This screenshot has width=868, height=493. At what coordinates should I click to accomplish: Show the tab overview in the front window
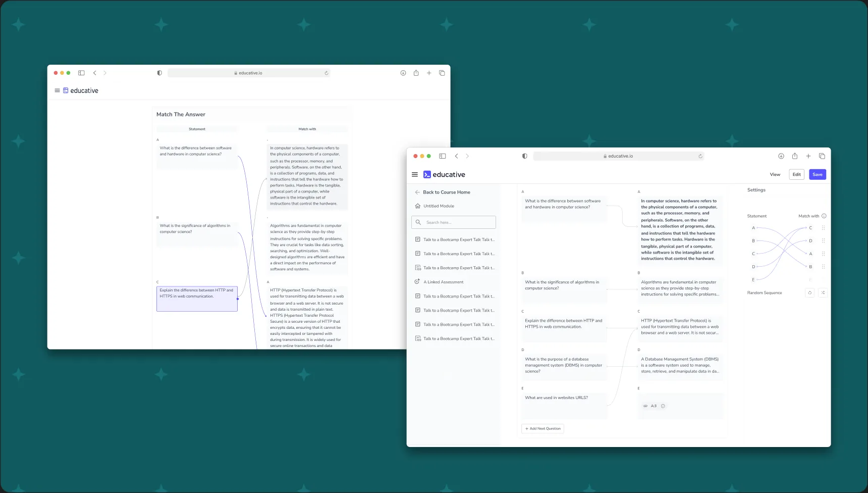(x=822, y=156)
